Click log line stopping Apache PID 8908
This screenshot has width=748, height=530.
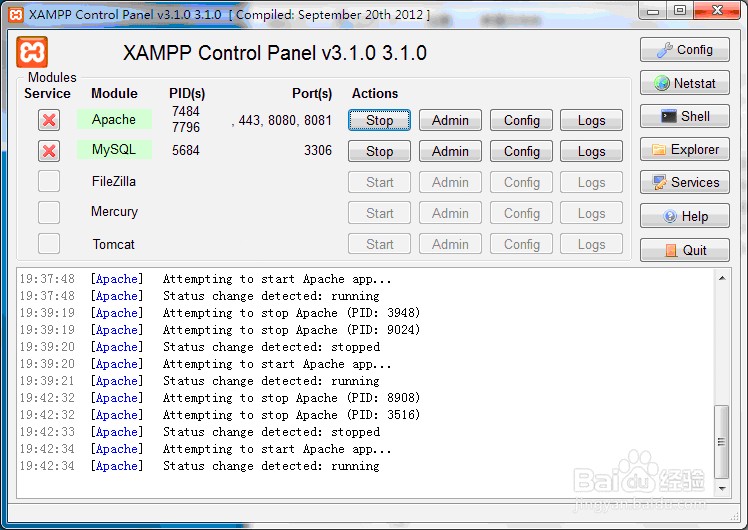point(219,398)
